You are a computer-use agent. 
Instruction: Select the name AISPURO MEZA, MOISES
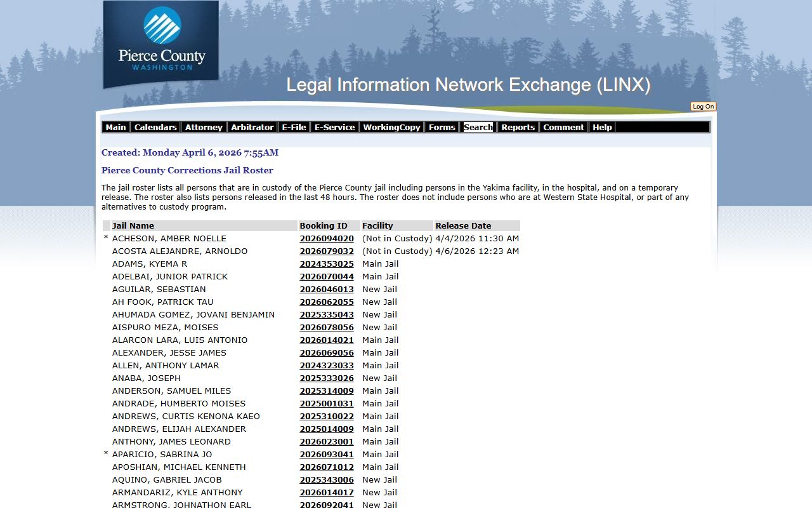166,328
